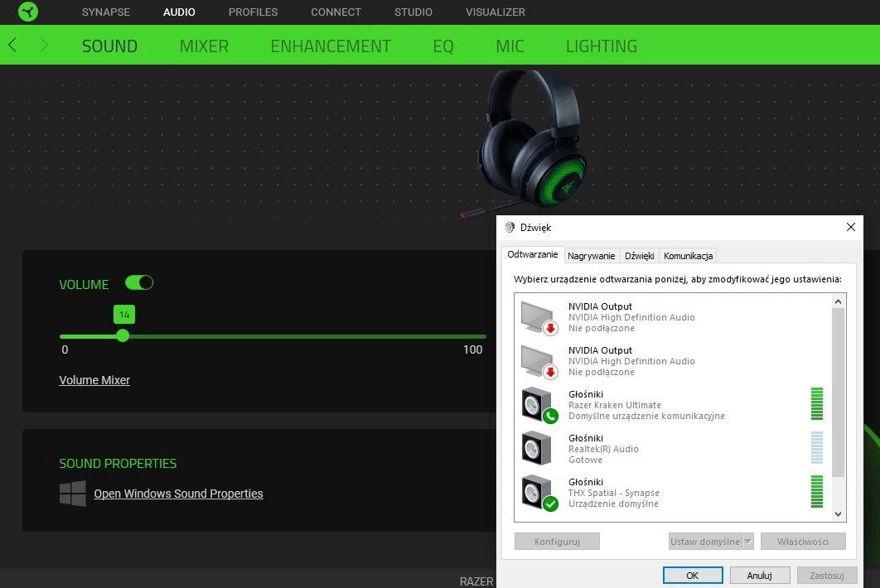Go back with the left arrow

(12, 45)
